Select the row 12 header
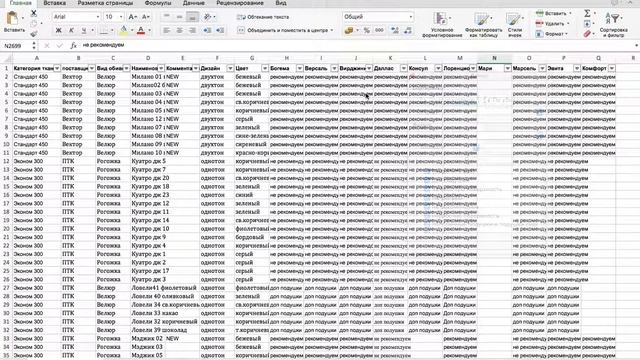 coord(6,161)
